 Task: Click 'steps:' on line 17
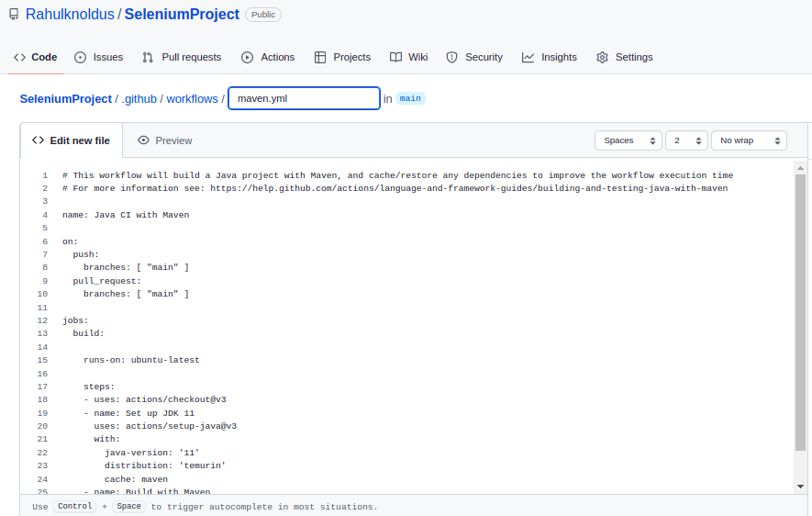click(99, 387)
